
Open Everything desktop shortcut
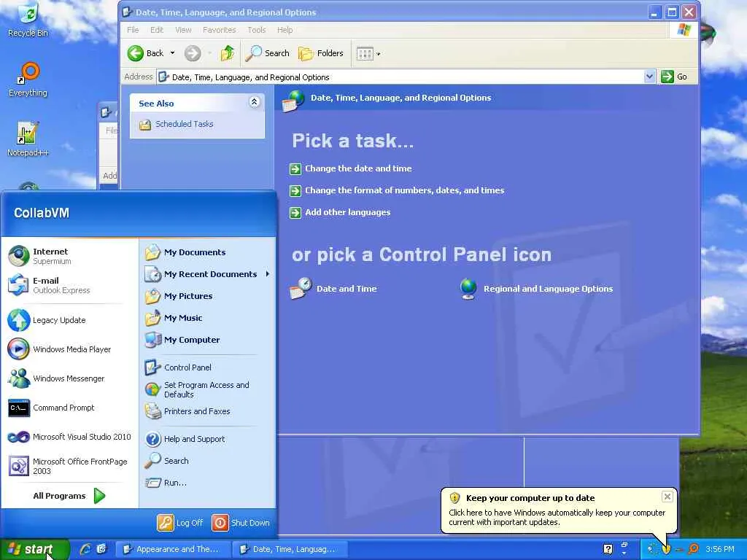point(28,79)
